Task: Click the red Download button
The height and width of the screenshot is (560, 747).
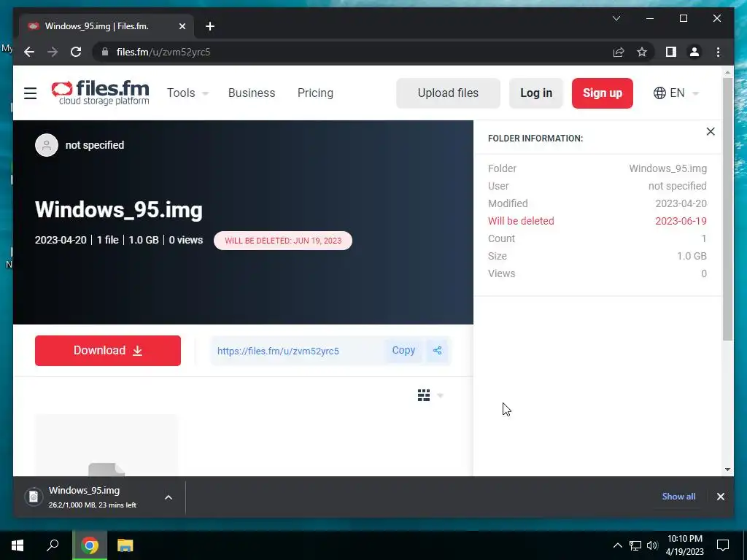Action: click(108, 351)
